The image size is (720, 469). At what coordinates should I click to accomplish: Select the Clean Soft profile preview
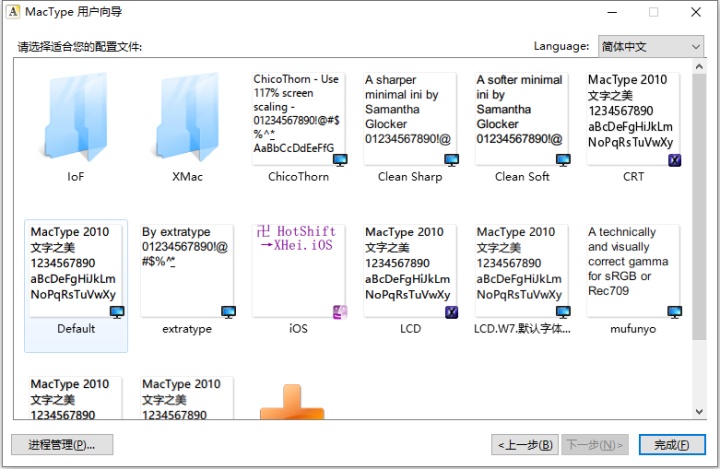click(522, 119)
